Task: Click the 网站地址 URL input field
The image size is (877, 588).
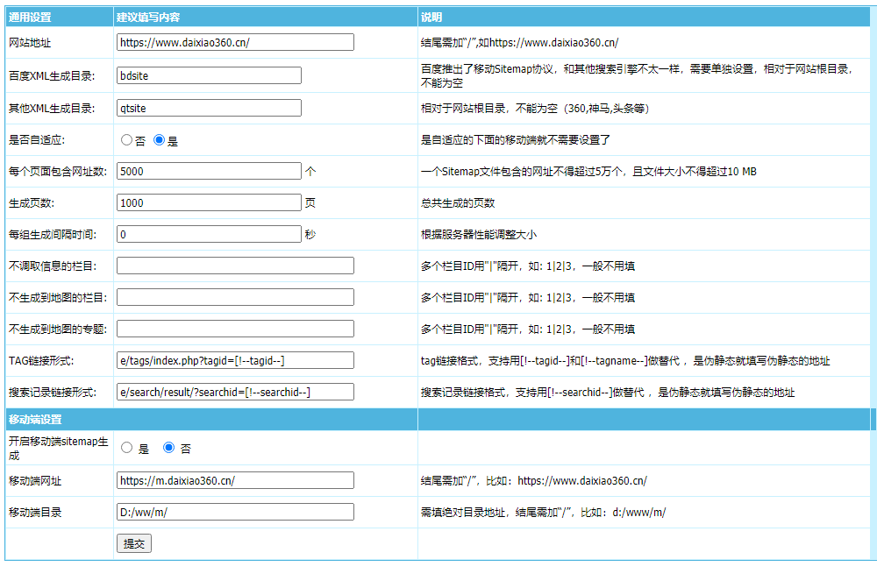Action: 235,42
